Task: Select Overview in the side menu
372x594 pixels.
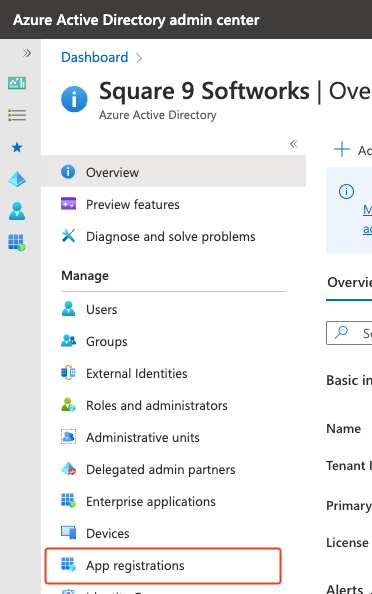Action: tap(173, 172)
